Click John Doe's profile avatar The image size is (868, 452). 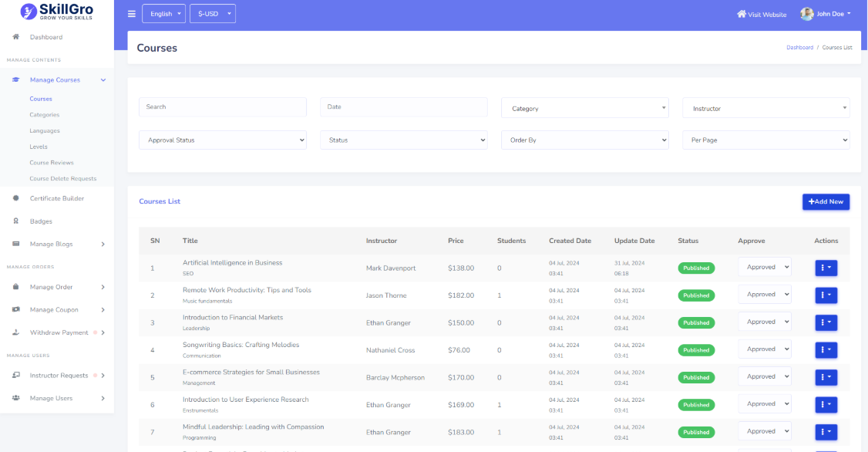pos(806,14)
